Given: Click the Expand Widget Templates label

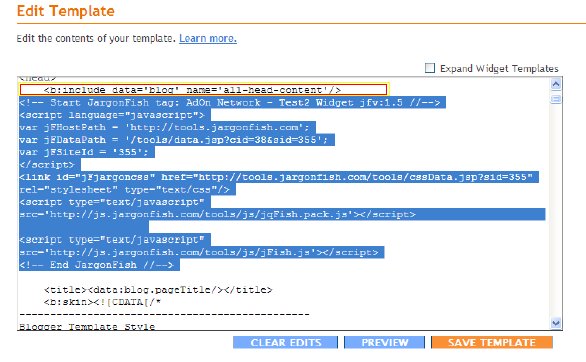Looking at the screenshot, I should (499, 68).
